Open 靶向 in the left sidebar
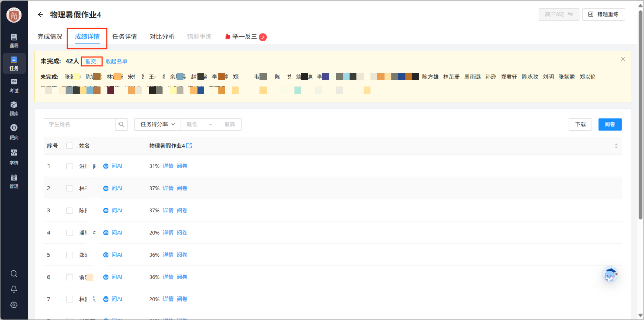The width and height of the screenshot is (644, 320). [14, 131]
